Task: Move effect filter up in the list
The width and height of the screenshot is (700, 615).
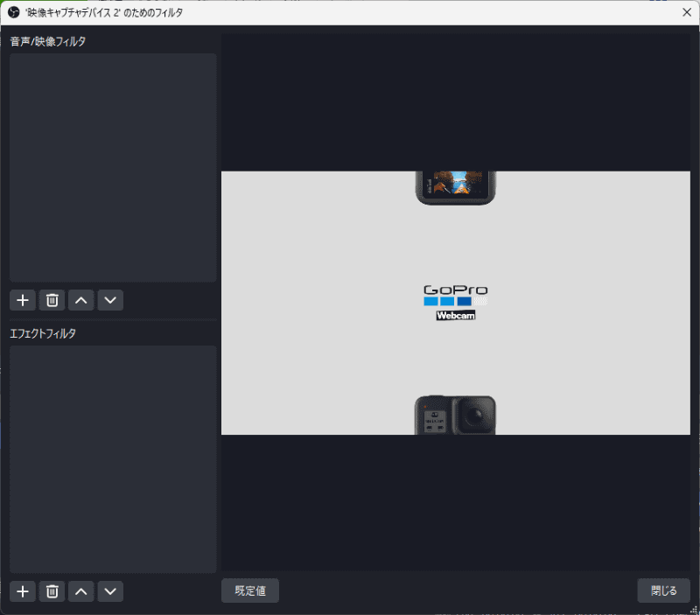Action: (x=80, y=591)
